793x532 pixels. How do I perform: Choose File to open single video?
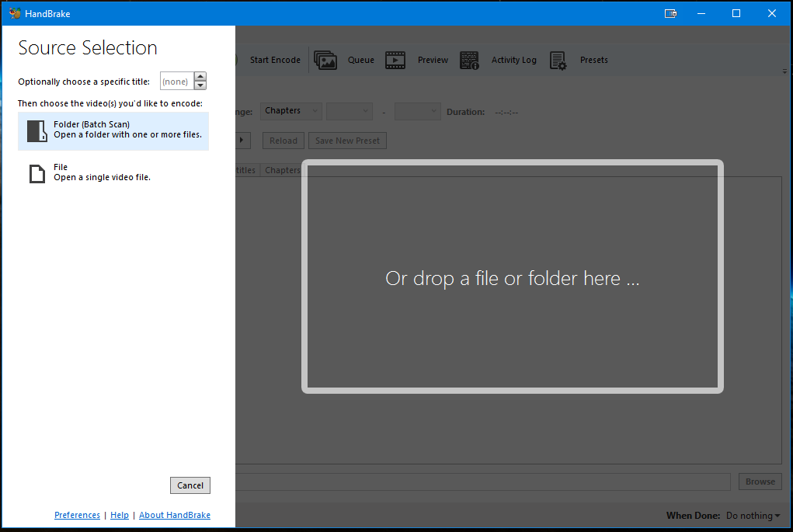(113, 172)
